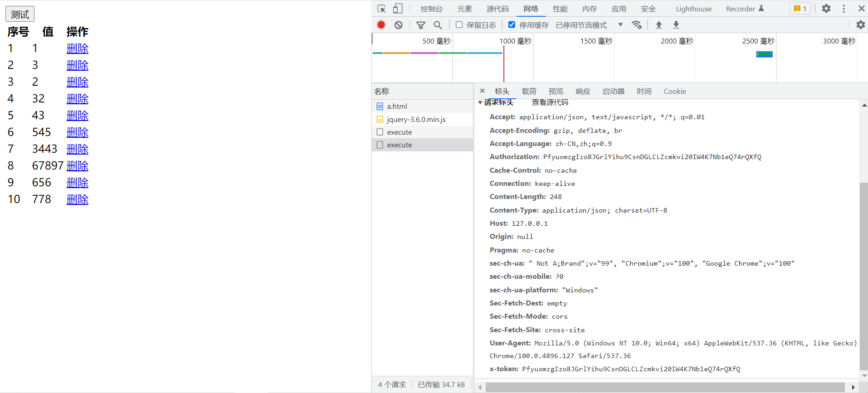Stop recording network log with red button

(381, 25)
